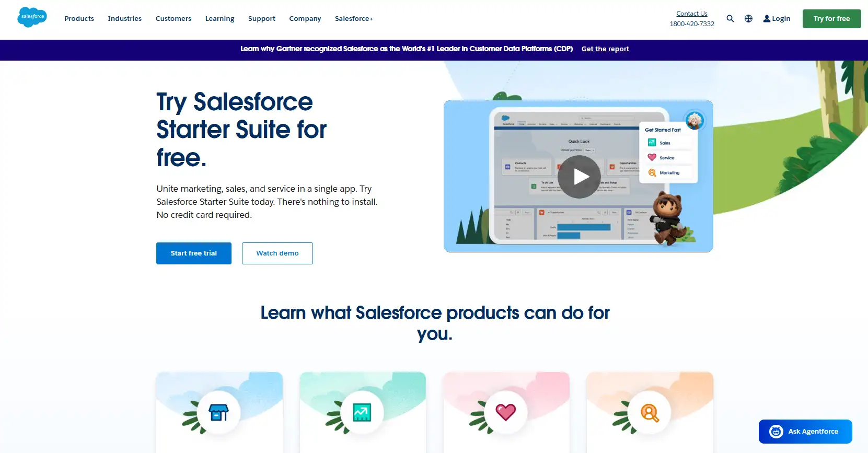The height and width of the screenshot is (453, 868).
Task: Click the Salesforce cloud logo
Action: coord(32,17)
